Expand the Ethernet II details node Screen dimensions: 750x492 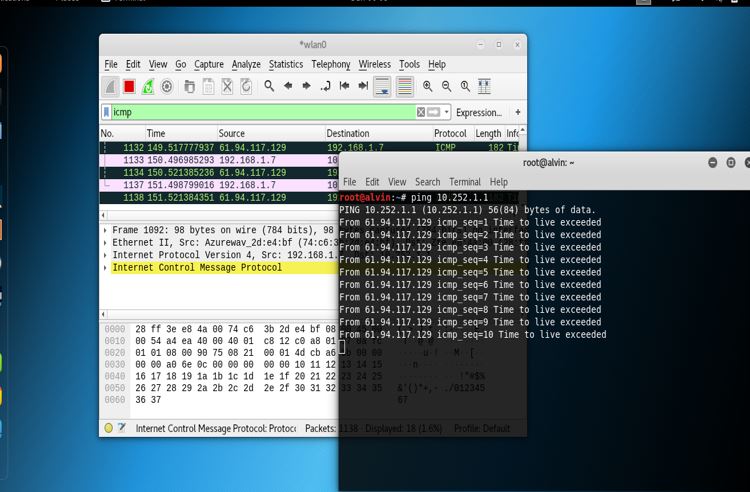pos(105,242)
